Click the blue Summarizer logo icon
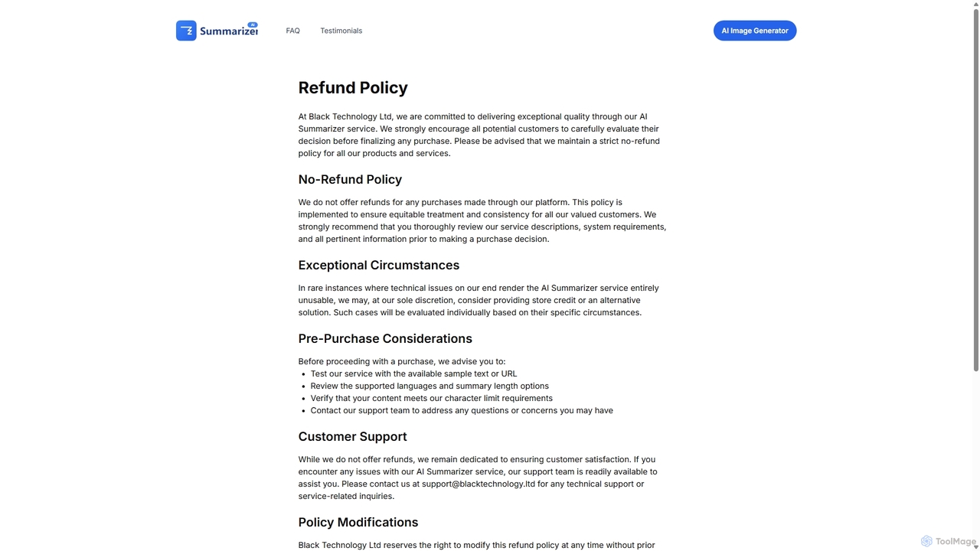This screenshot has height=551, width=980. point(186,31)
